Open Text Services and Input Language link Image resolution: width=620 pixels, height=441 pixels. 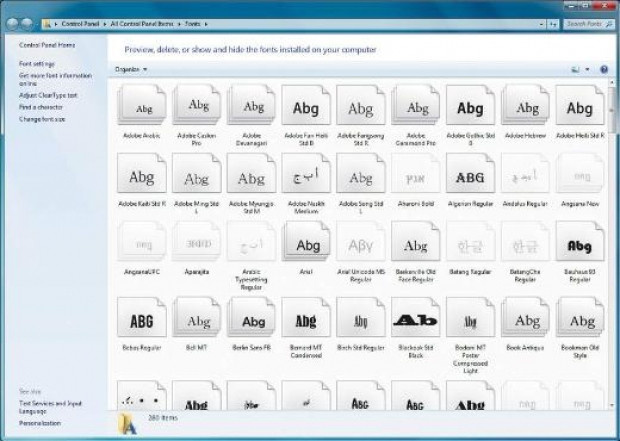50,407
